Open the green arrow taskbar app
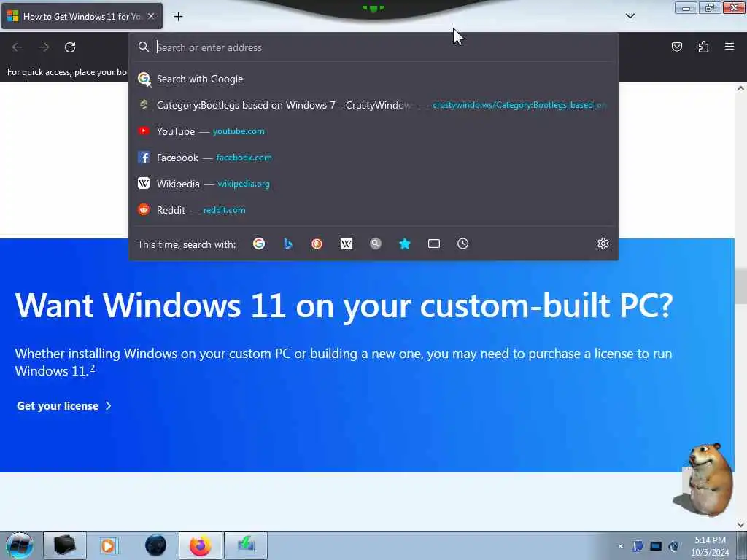747x560 pixels. coord(246,545)
